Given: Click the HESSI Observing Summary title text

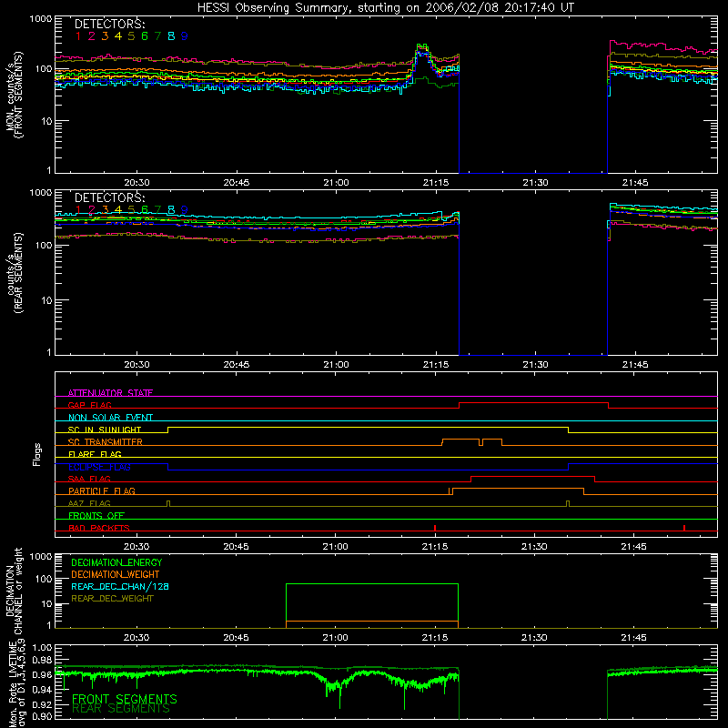Looking at the screenshot, I should coord(385,7).
